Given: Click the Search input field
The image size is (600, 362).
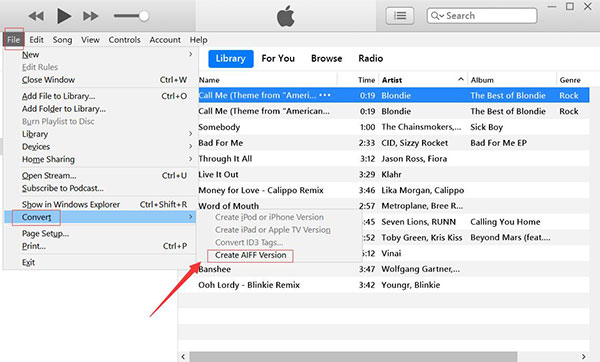Looking at the screenshot, I should pyautogui.click(x=482, y=16).
